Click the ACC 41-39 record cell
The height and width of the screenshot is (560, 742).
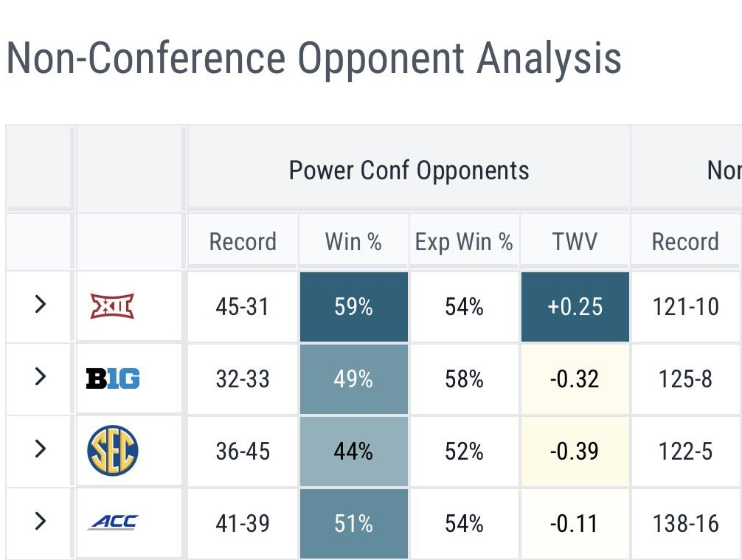(243, 524)
